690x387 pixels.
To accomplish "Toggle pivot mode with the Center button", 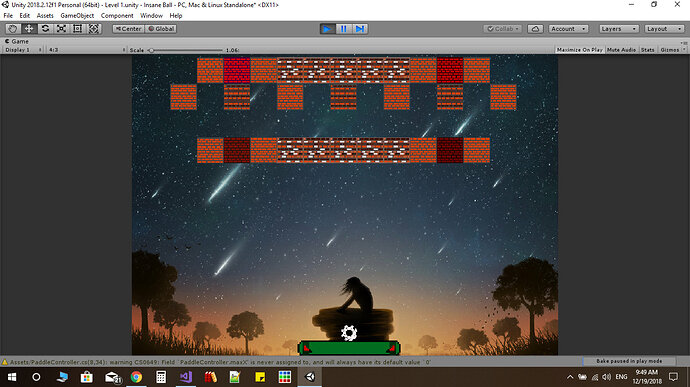I will (128, 29).
